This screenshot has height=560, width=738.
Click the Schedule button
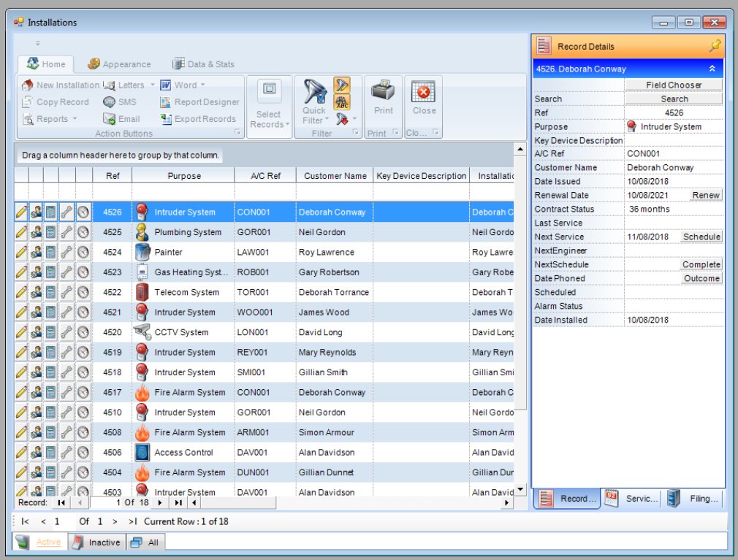(x=701, y=237)
